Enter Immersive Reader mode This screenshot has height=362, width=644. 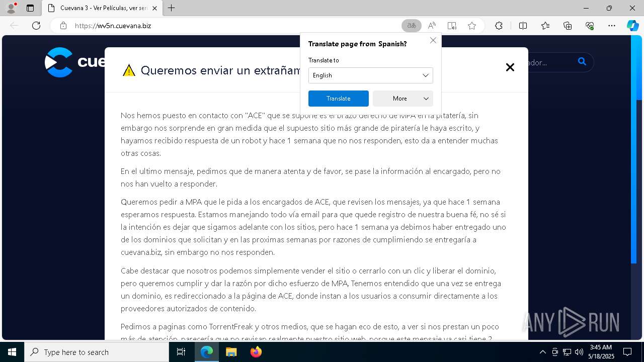tap(452, 26)
